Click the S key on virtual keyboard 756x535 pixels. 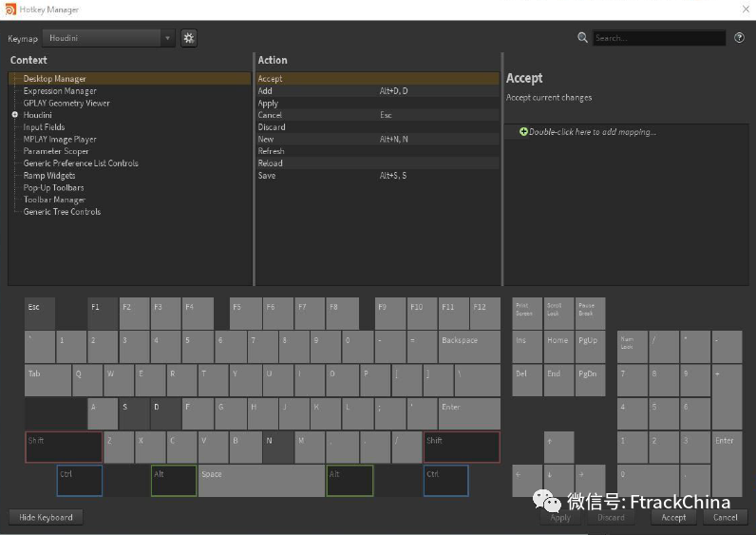134,413
